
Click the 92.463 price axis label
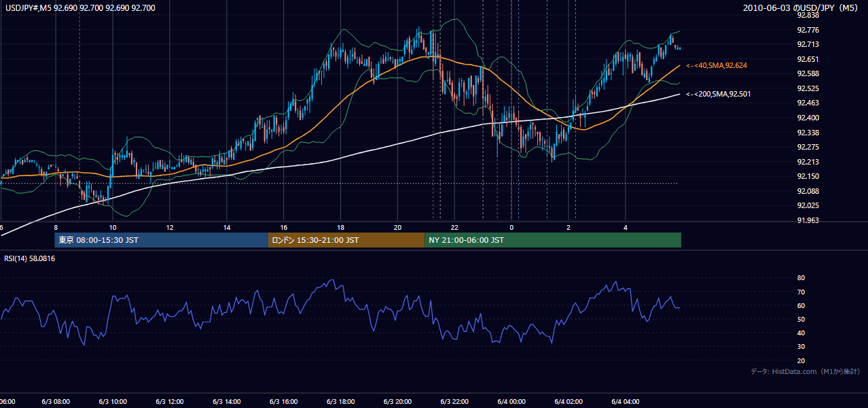[808, 103]
